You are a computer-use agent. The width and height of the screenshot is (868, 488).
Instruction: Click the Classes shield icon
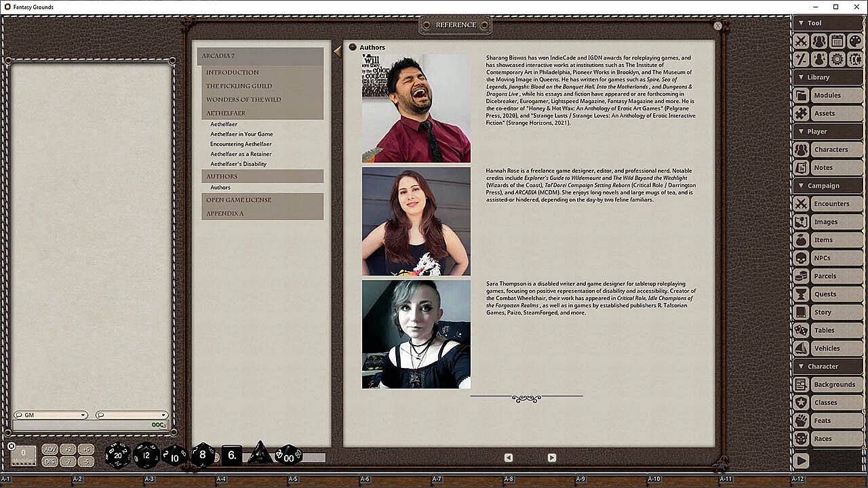pyautogui.click(x=801, y=403)
